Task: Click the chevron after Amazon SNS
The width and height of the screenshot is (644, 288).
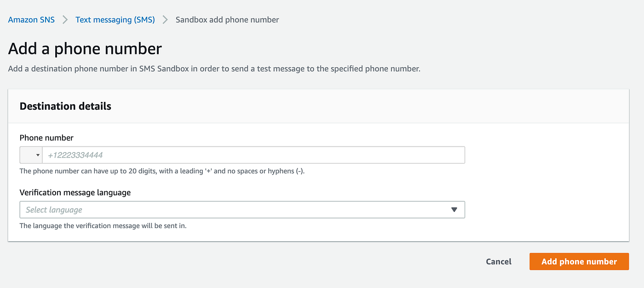Action: pyautogui.click(x=65, y=20)
